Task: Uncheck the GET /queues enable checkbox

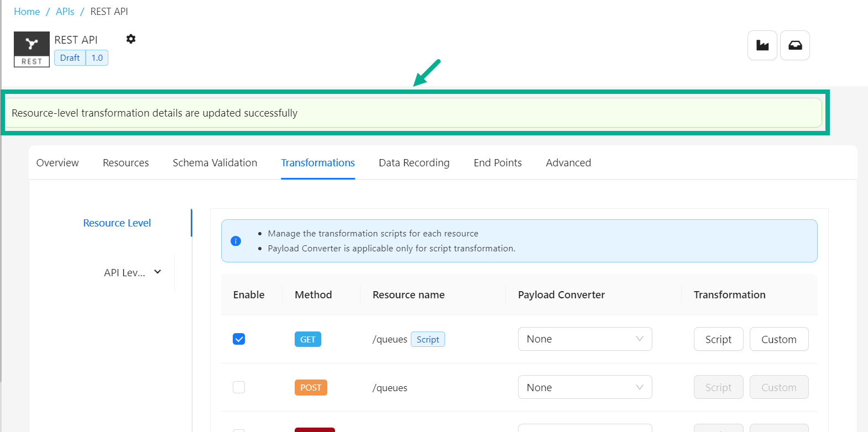Action: pos(239,339)
